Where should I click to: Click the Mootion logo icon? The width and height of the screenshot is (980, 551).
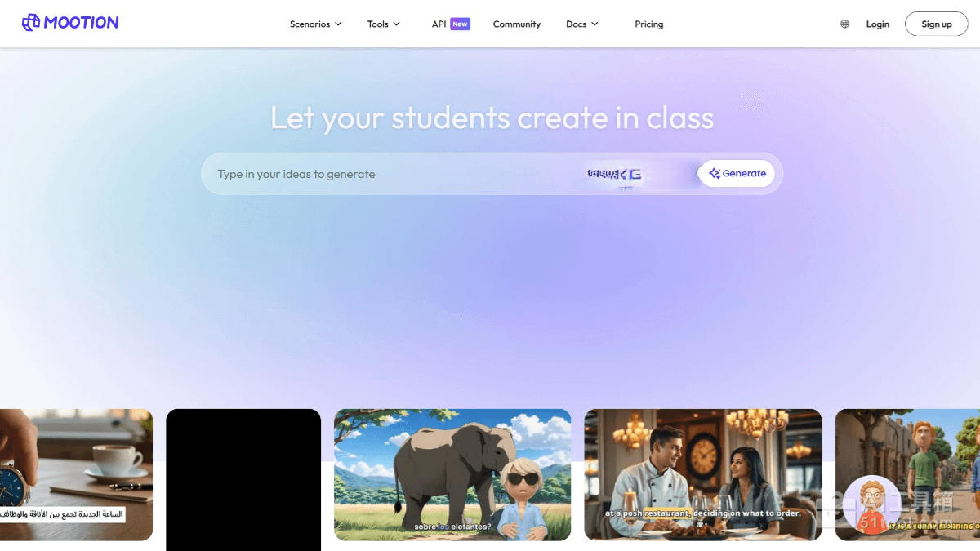point(31,23)
